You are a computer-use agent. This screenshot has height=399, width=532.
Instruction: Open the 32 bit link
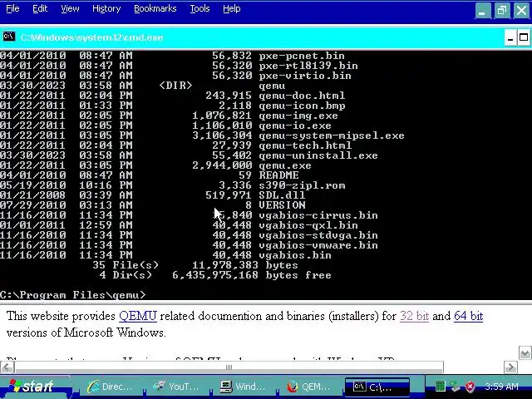(414, 316)
